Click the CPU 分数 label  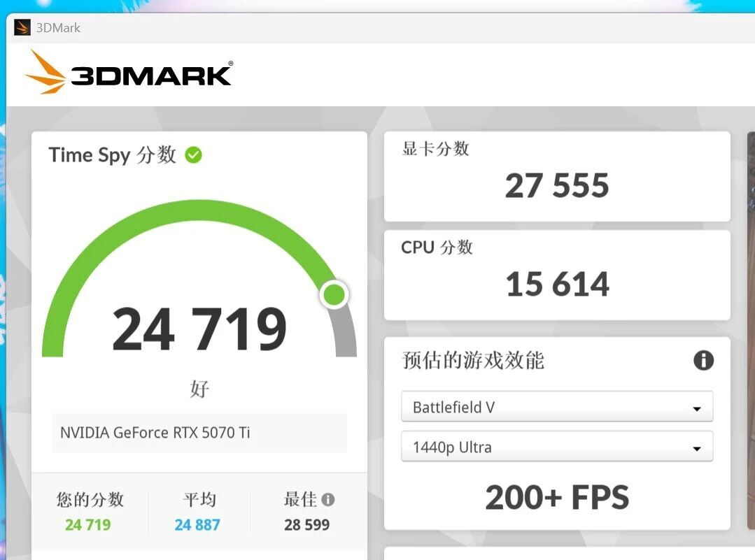437,247
